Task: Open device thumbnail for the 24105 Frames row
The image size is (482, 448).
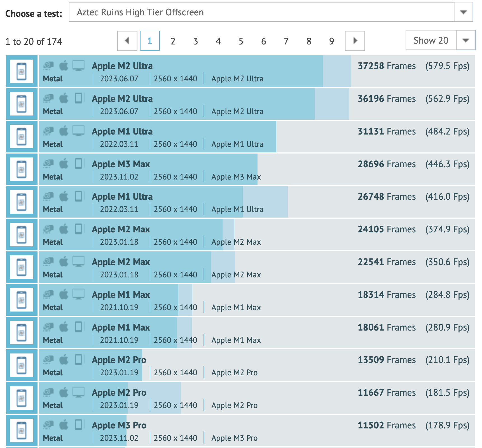Action: point(22,235)
